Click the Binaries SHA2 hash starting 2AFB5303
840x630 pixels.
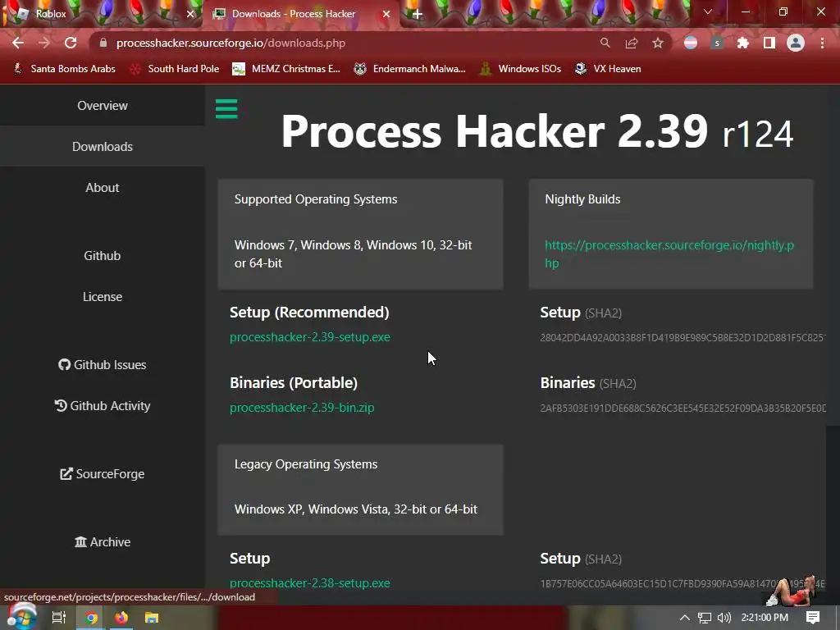pyautogui.click(x=683, y=409)
